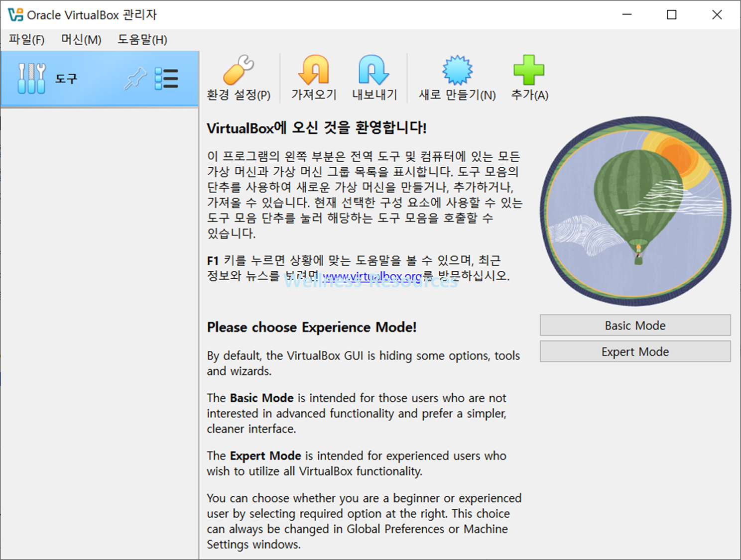Screen dimensions: 741x560
Task: Open the 머신(M) menu
Action: (81, 40)
